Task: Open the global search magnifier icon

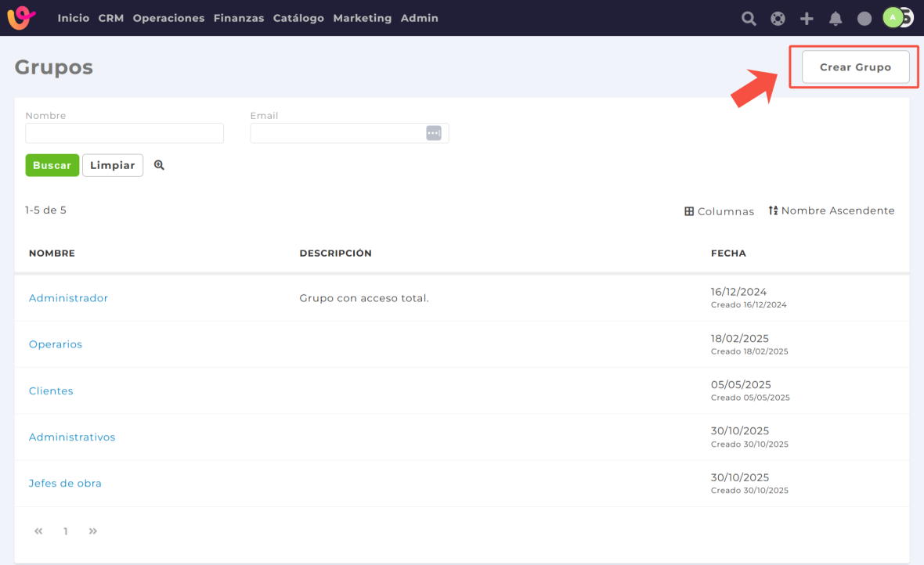Action: point(749,19)
